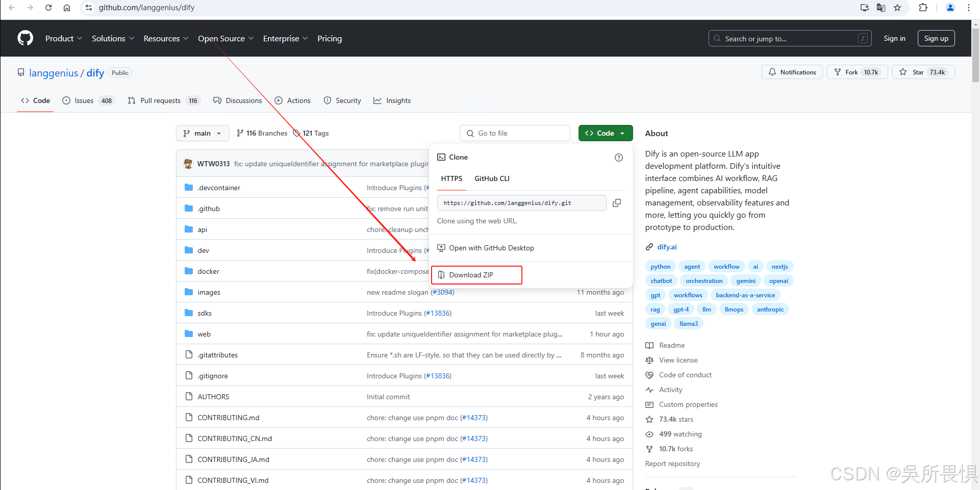View site information icon beside URL
Screen dimensions: 980x490
coord(89,8)
